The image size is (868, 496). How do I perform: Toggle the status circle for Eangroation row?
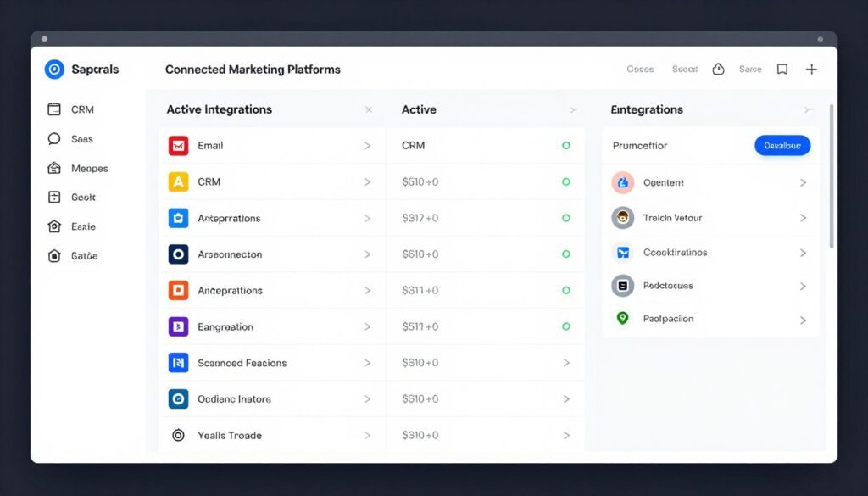(566, 326)
